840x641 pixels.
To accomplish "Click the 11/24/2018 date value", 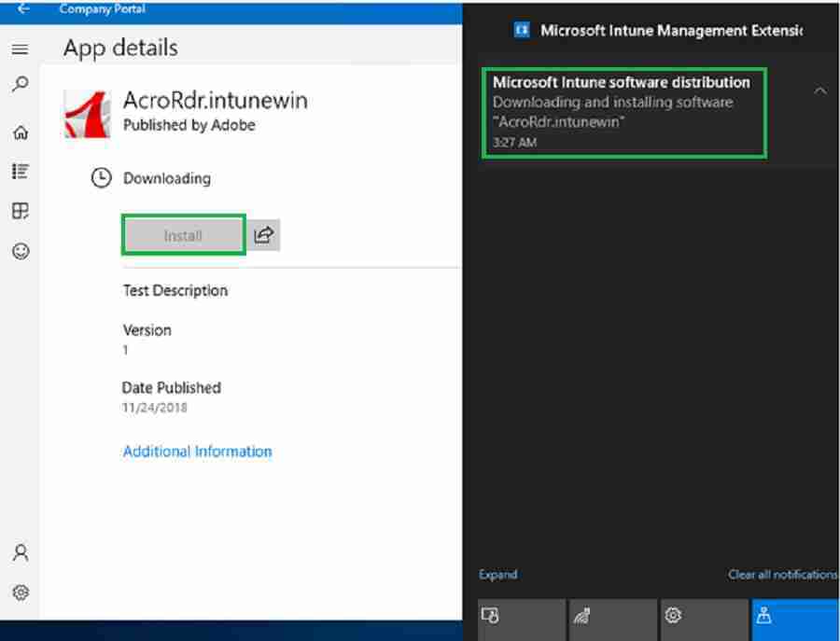I will pos(154,408).
